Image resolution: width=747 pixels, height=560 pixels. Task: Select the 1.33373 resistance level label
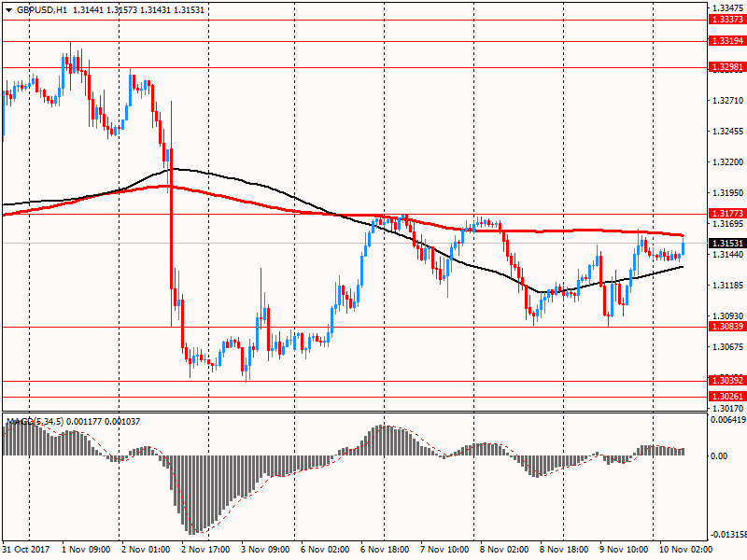[x=727, y=20]
